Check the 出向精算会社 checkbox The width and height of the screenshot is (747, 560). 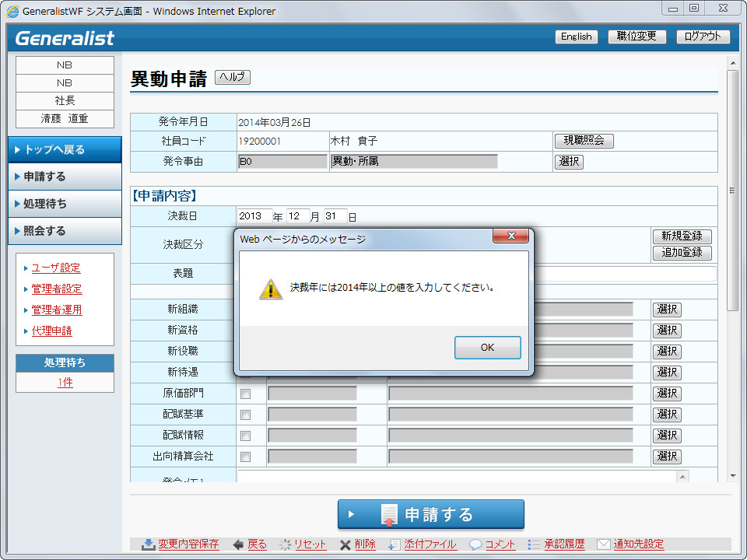tap(245, 457)
